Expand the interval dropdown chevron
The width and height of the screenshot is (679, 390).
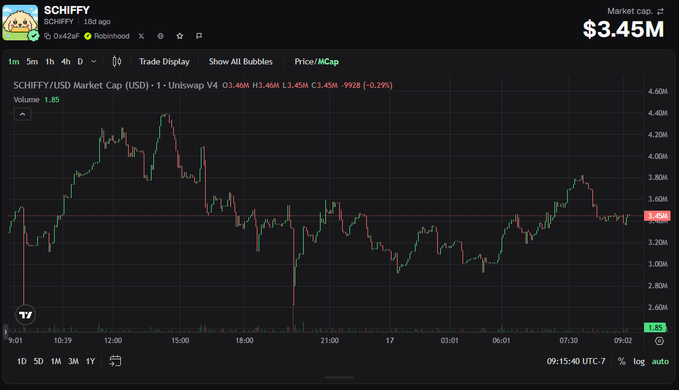[94, 61]
